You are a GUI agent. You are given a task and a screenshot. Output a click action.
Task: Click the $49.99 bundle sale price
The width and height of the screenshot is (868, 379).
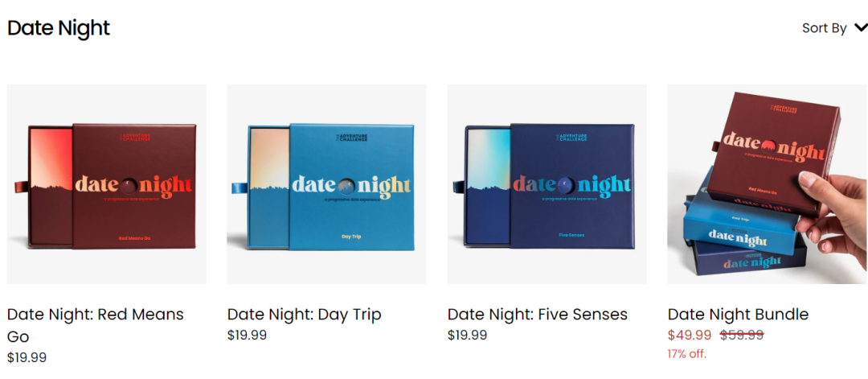690,335
